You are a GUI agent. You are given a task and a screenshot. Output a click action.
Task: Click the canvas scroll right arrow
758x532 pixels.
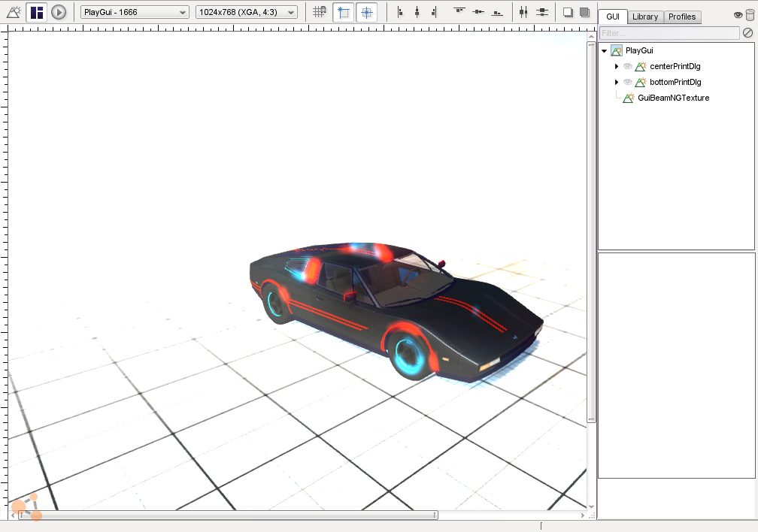[582, 515]
